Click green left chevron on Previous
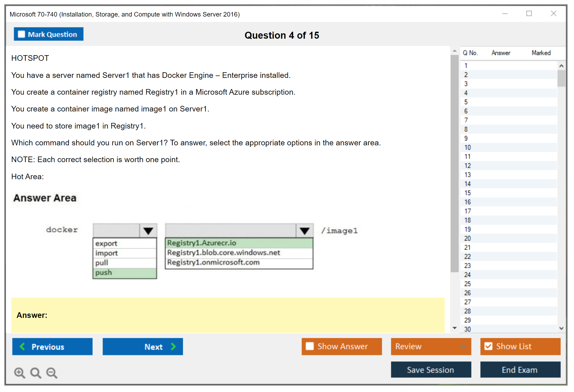The width and height of the screenshot is (574, 392). click(x=22, y=346)
